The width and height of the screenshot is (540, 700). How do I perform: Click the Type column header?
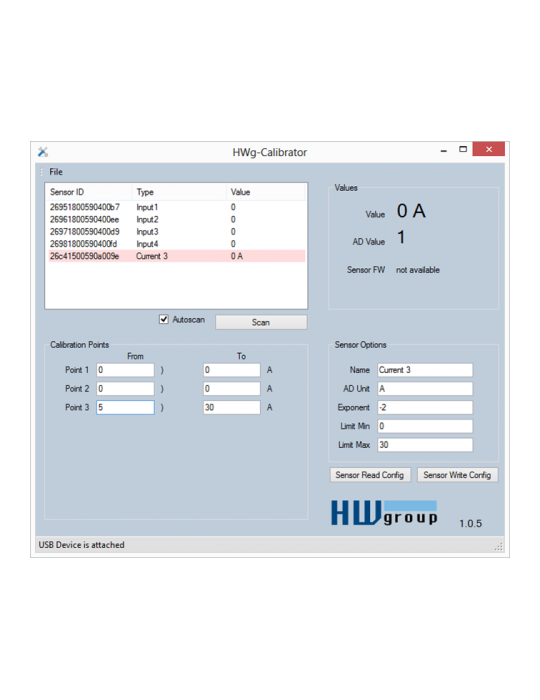point(179,192)
